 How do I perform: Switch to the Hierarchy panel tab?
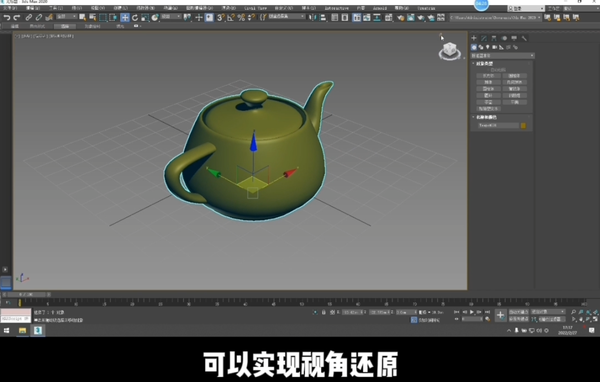tap(494, 38)
